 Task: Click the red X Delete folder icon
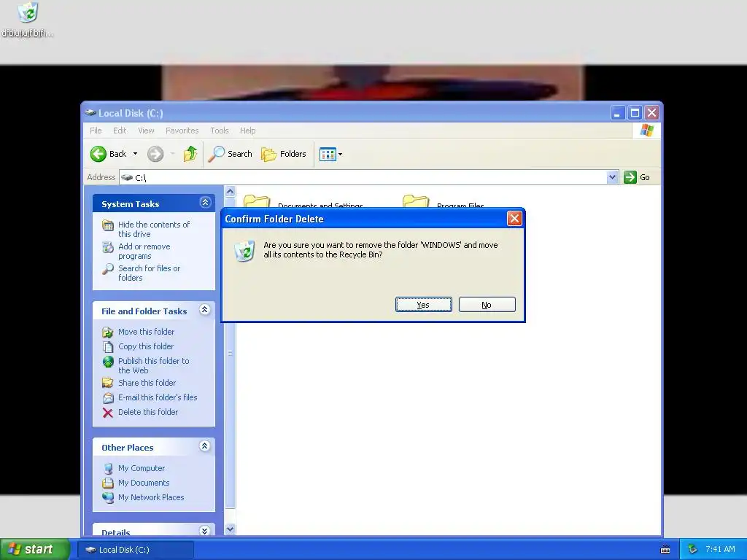click(108, 413)
